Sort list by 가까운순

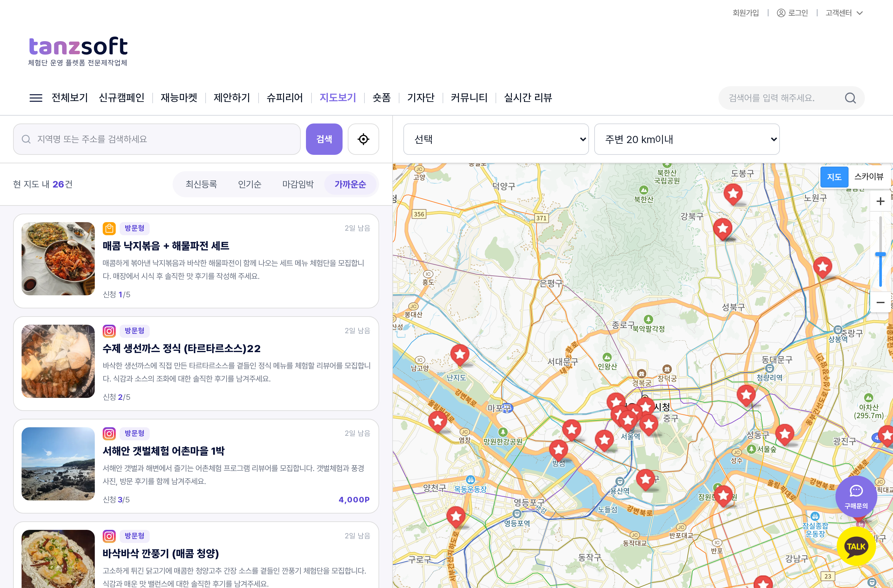(350, 184)
